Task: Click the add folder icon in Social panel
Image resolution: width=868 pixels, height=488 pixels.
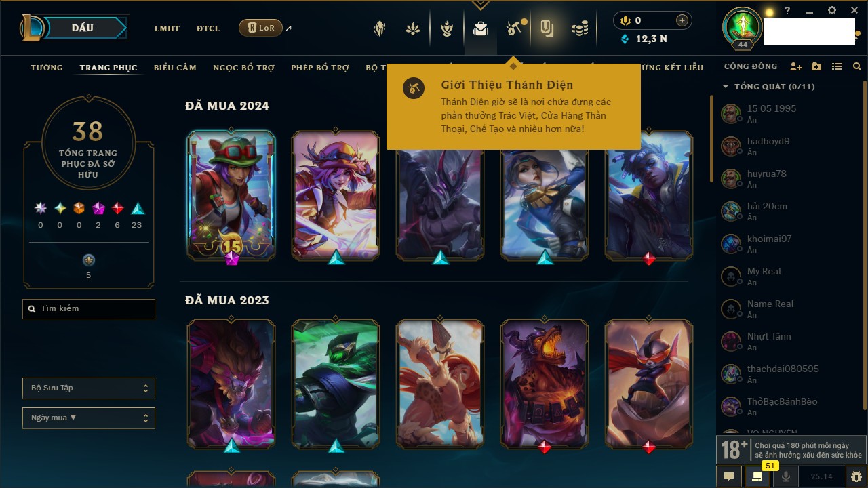Action: (x=816, y=67)
